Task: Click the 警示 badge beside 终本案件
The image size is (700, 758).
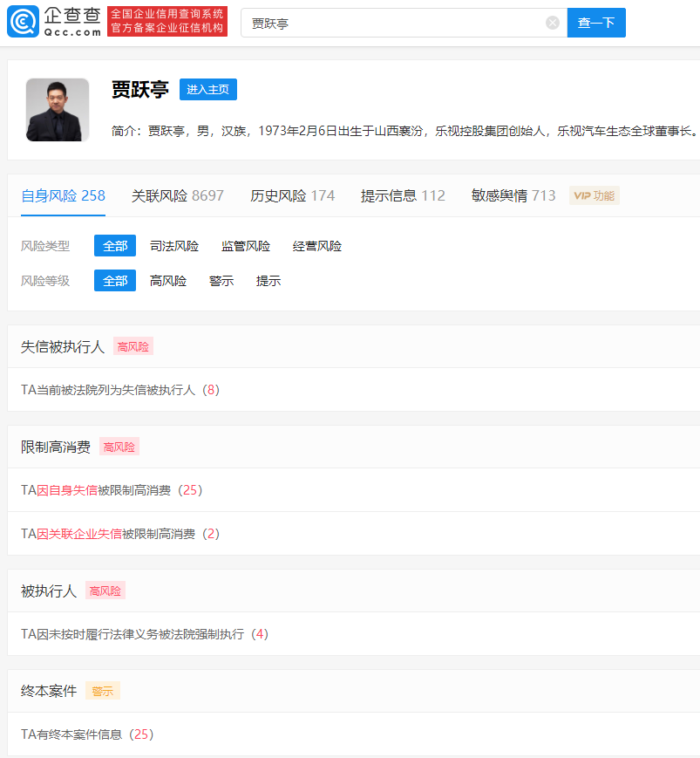Action: click(102, 691)
